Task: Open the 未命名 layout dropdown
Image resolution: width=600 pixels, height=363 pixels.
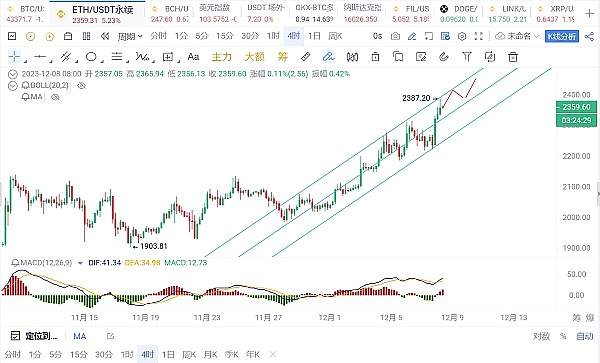Action: pos(518,36)
